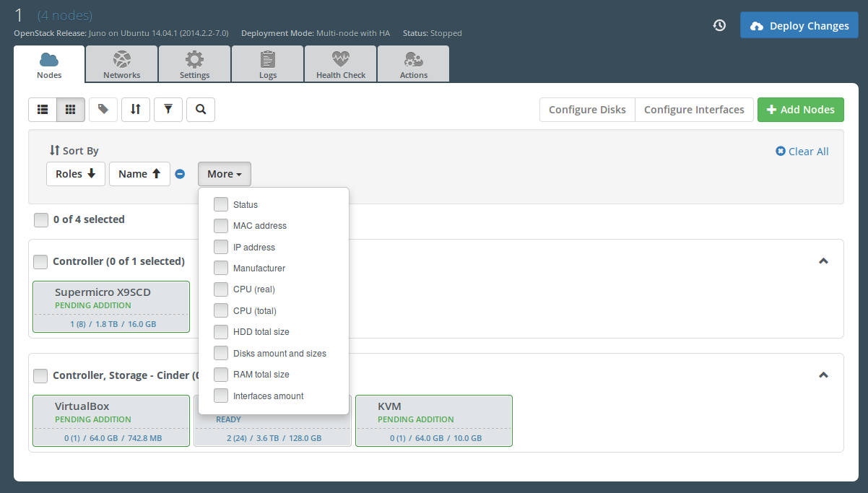
Task: Click the Add Nodes button
Action: [800, 110]
